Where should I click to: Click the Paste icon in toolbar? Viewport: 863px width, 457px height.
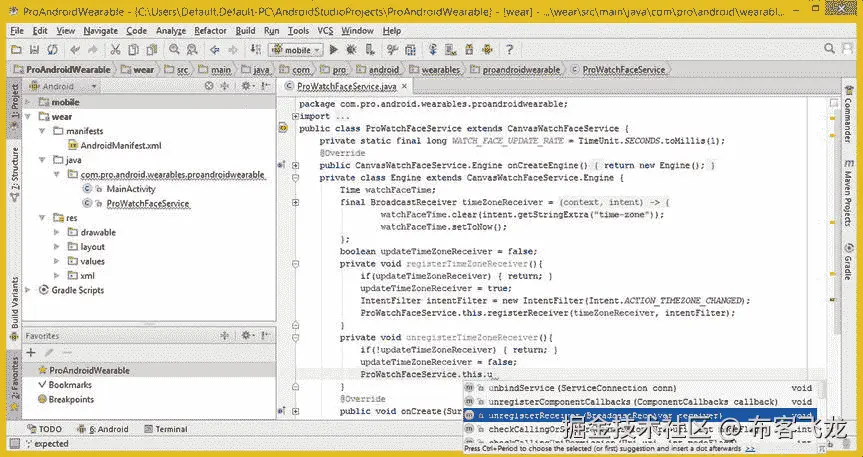[x=151, y=50]
